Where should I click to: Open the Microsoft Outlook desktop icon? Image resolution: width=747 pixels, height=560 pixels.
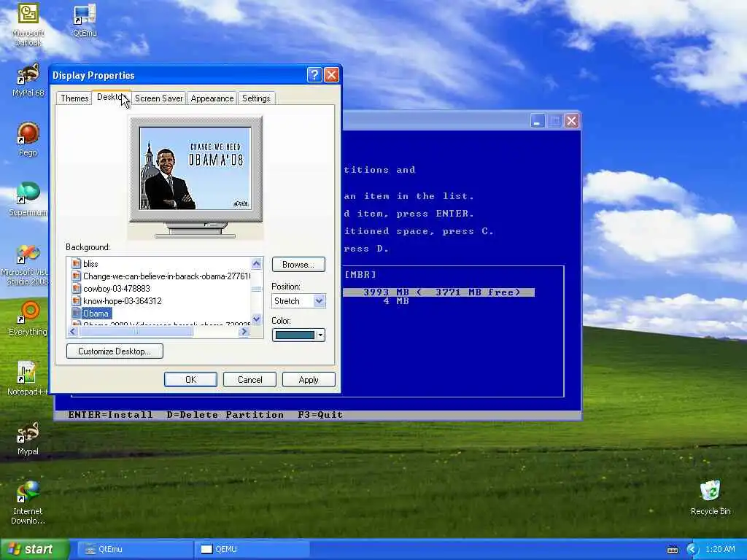coord(28,24)
